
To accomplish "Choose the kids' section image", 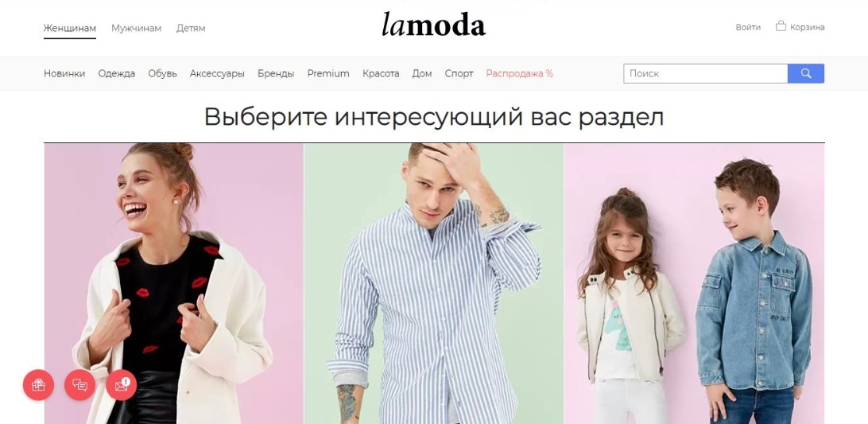I will pos(695,284).
